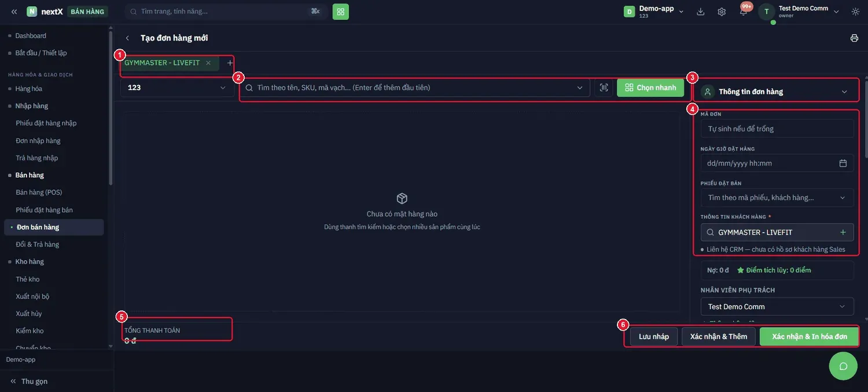The height and width of the screenshot is (392, 868).
Task: Toggle the light/dark theme sun icon
Action: (855, 12)
